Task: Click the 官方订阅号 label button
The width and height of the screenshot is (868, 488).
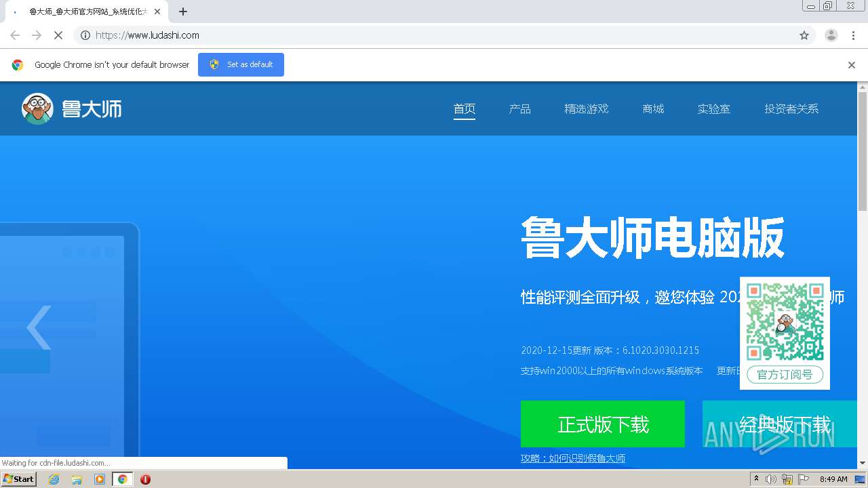Action: (785, 375)
